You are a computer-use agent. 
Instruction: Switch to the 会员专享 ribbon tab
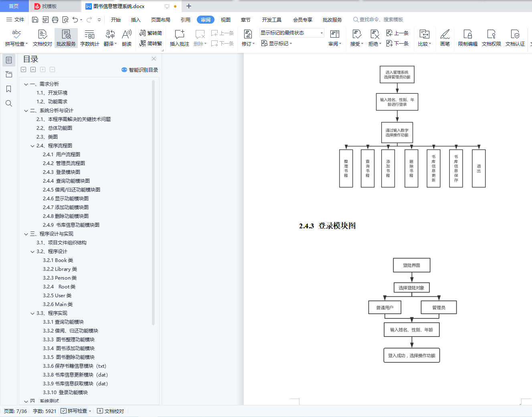303,20
